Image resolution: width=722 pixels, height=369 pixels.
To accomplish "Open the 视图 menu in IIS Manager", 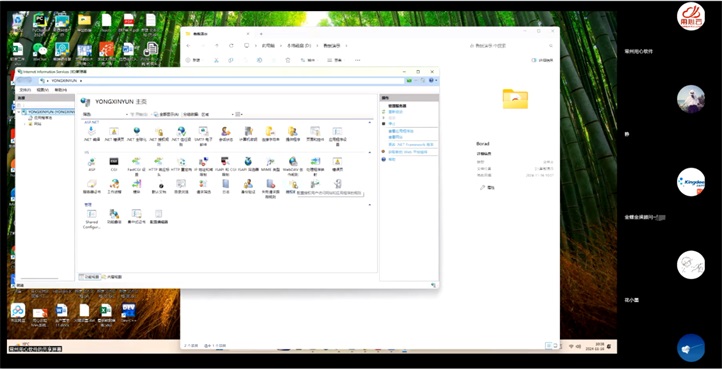I will (x=43, y=90).
